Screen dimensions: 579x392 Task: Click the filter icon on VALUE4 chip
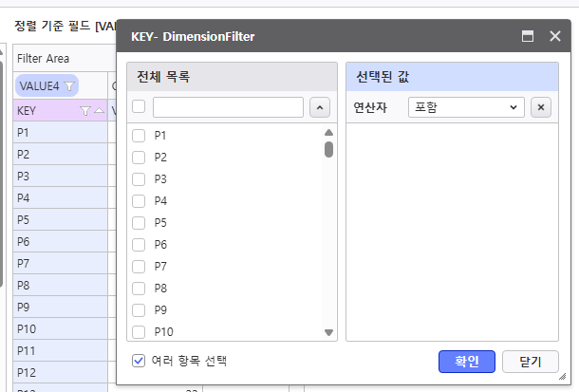click(x=69, y=85)
